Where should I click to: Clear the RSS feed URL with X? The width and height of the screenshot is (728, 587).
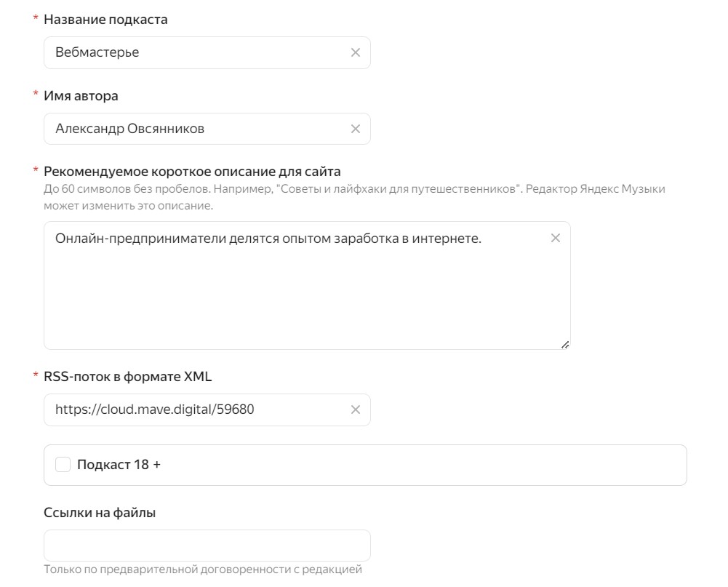[356, 410]
